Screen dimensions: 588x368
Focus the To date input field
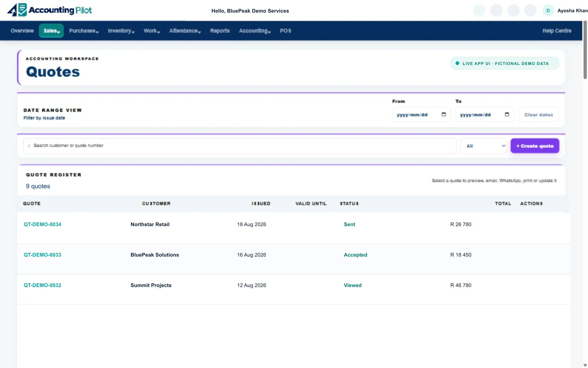pos(484,115)
